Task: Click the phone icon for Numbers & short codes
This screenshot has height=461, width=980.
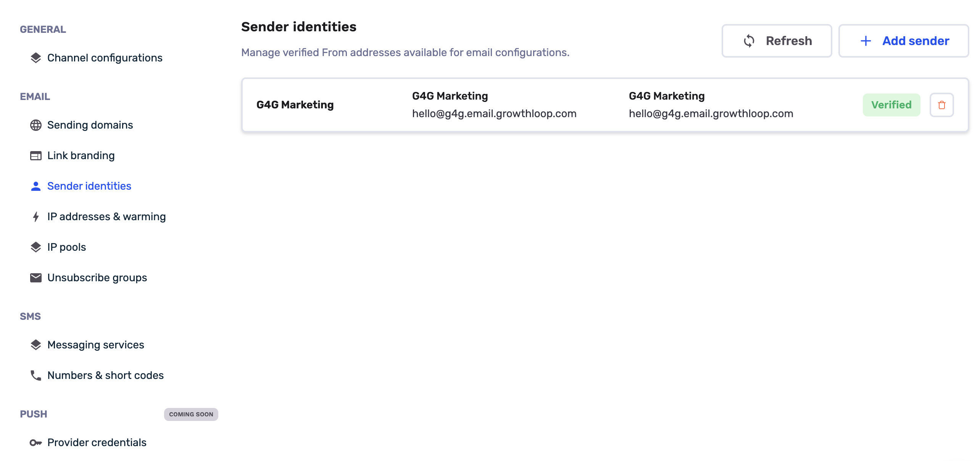Action: pyautogui.click(x=36, y=376)
